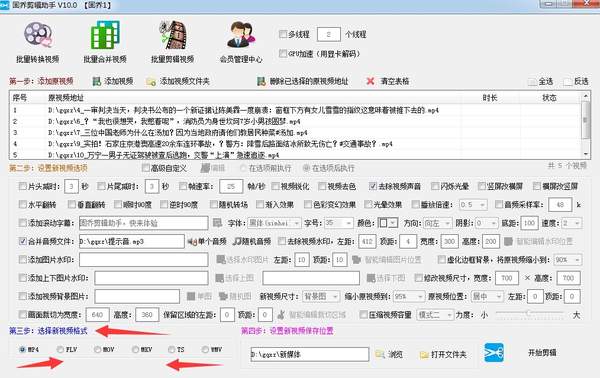Screen dimensions: 600x378
Task: Click 原视频地址 column header
Action: pyautogui.click(x=66, y=98)
